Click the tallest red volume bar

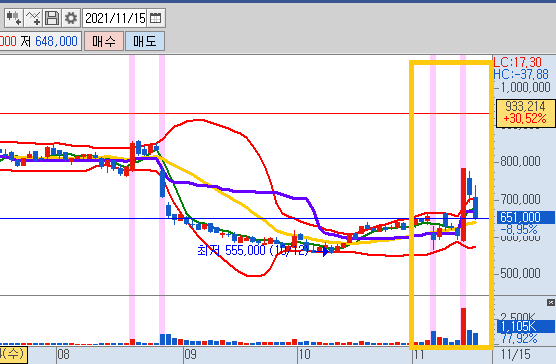click(x=463, y=326)
